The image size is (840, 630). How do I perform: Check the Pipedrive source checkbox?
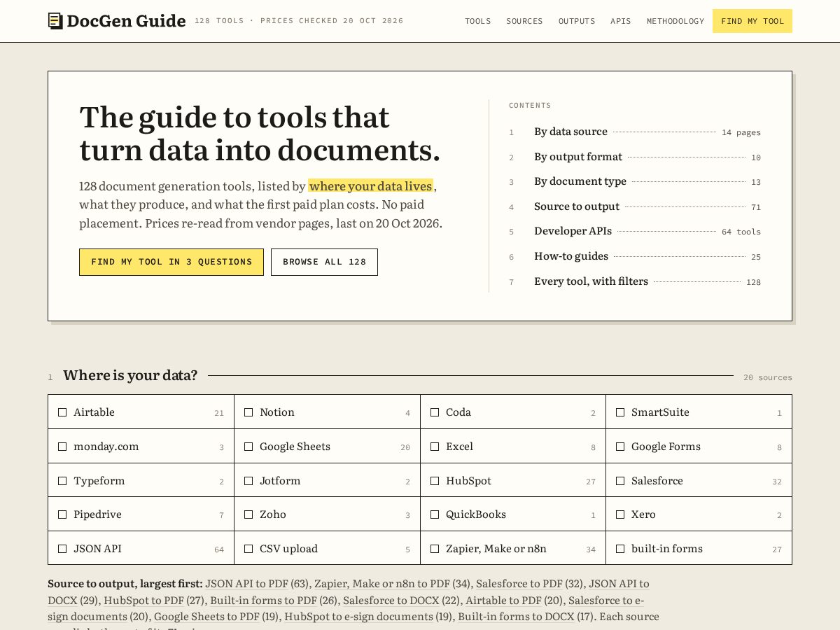(62, 514)
